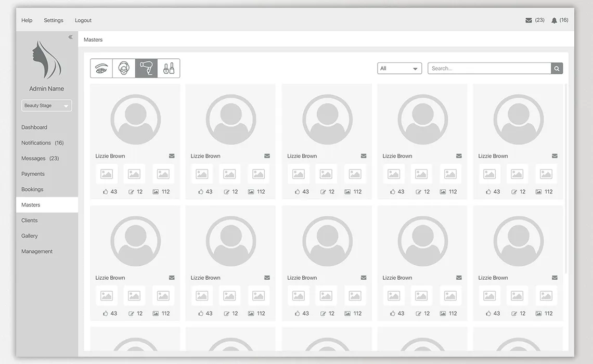This screenshot has height=364, width=593.
Task: Click the woman profile logo in sidebar
Action: click(46, 60)
